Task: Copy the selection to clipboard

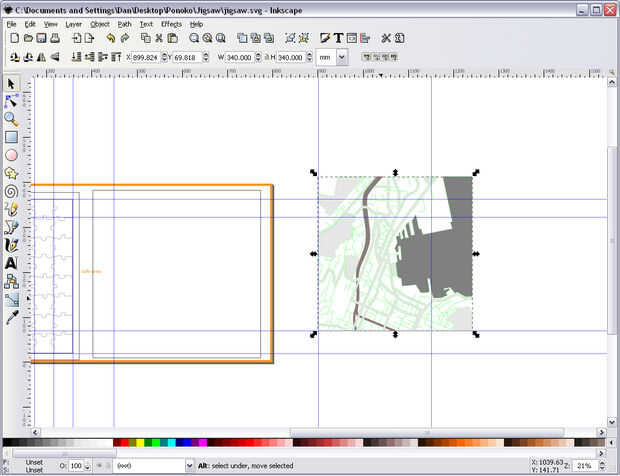Action: click(x=146, y=38)
